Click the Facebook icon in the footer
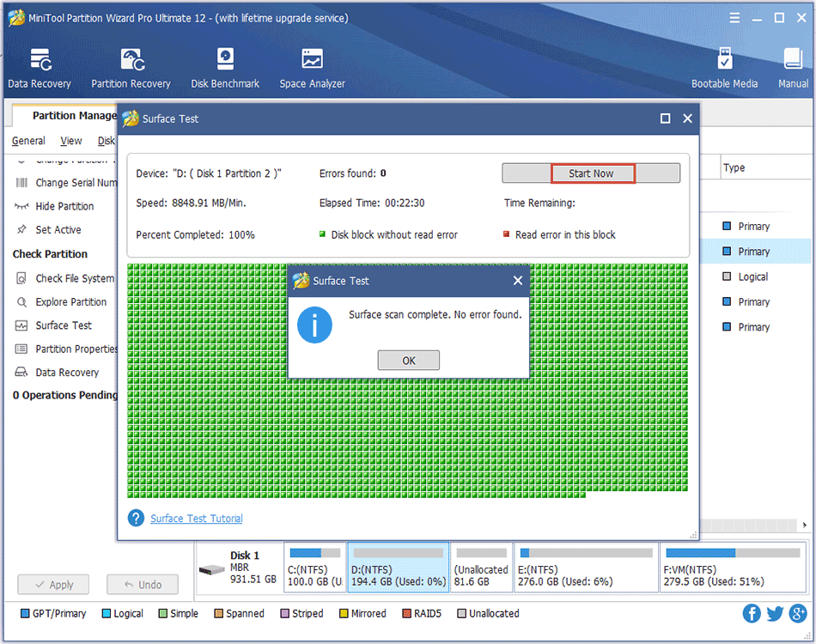The width and height of the screenshot is (816, 644). point(751,613)
